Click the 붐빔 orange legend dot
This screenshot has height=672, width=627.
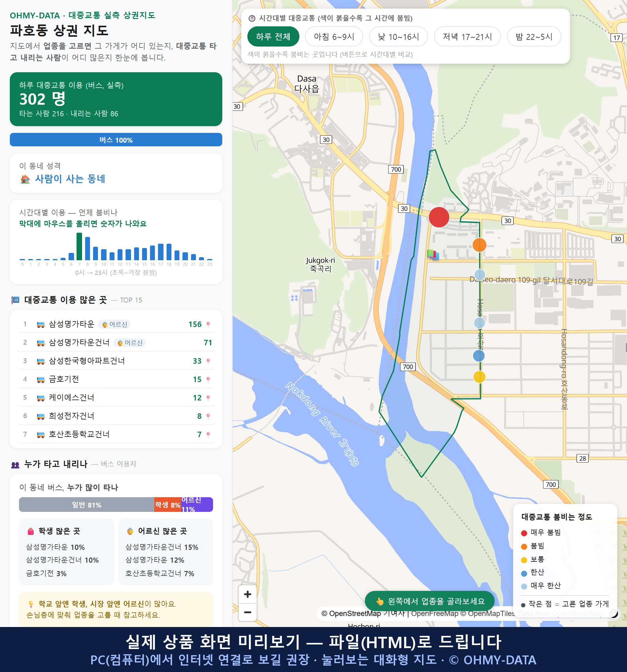(x=524, y=546)
